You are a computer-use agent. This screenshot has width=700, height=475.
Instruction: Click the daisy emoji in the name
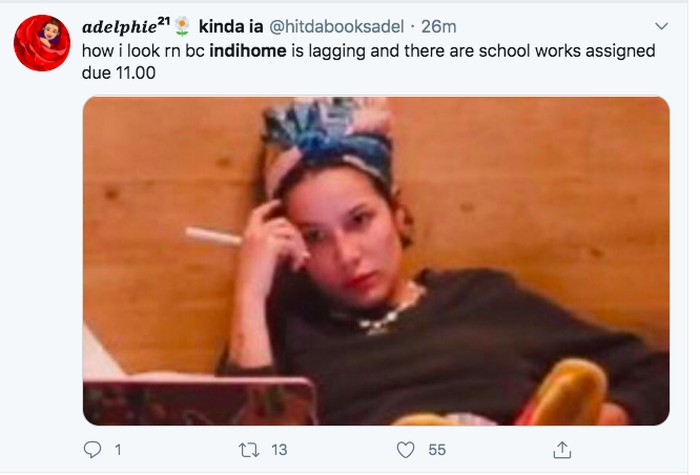pos(183,25)
